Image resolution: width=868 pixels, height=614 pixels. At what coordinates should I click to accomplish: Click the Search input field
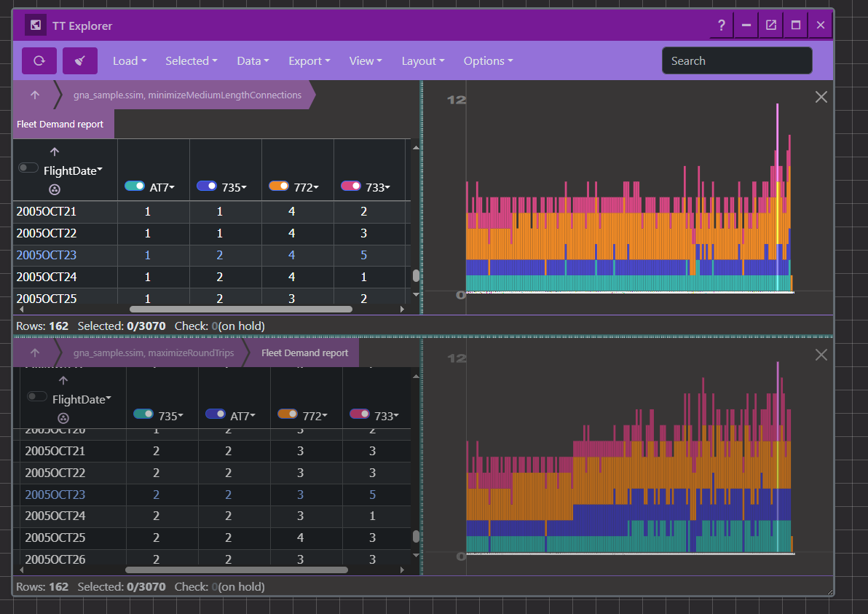click(x=736, y=61)
